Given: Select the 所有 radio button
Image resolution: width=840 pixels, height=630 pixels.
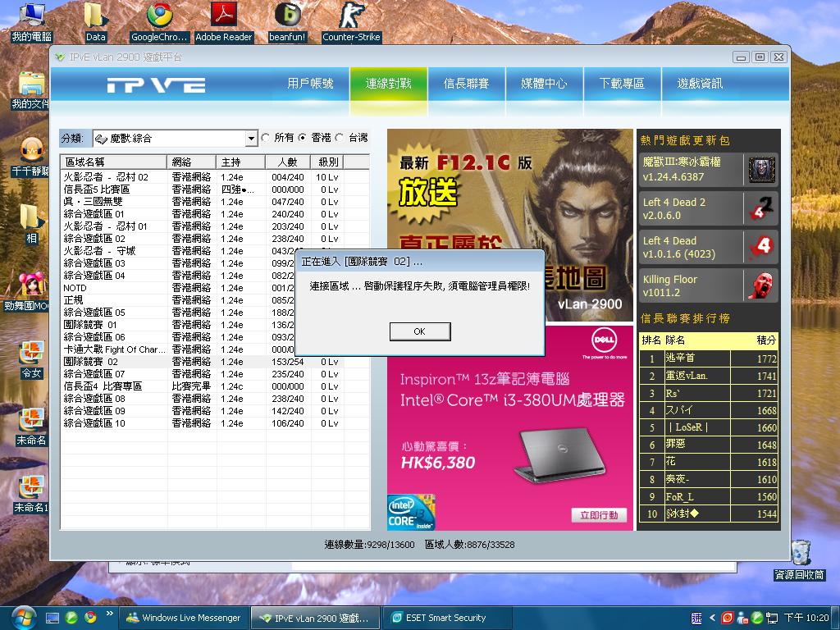Looking at the screenshot, I should (x=265, y=138).
